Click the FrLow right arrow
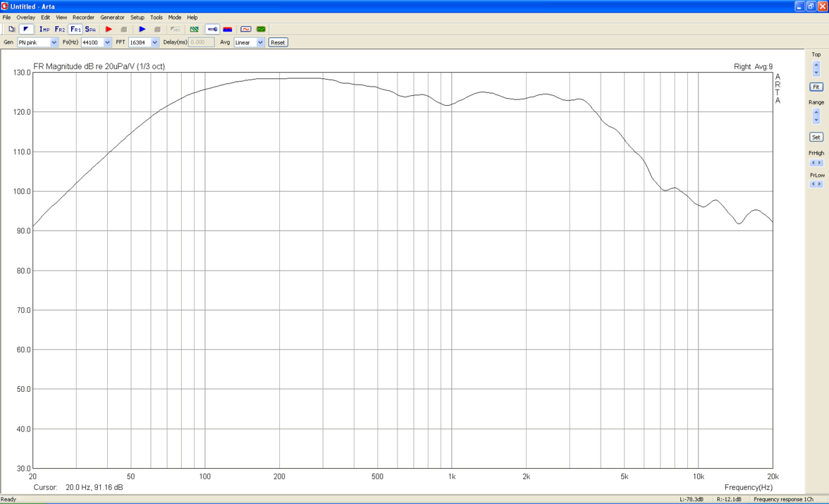 click(819, 184)
